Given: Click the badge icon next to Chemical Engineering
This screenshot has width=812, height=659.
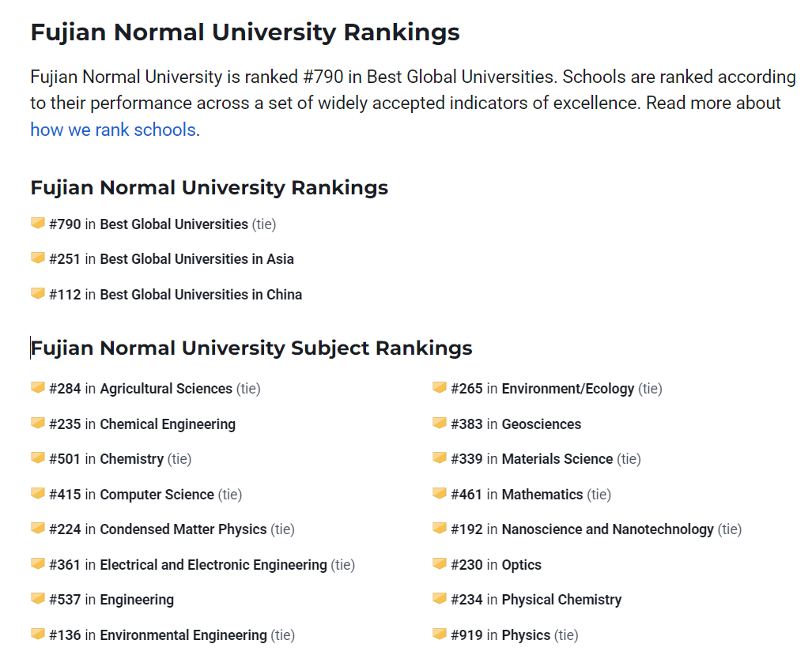Looking at the screenshot, I should [37, 424].
